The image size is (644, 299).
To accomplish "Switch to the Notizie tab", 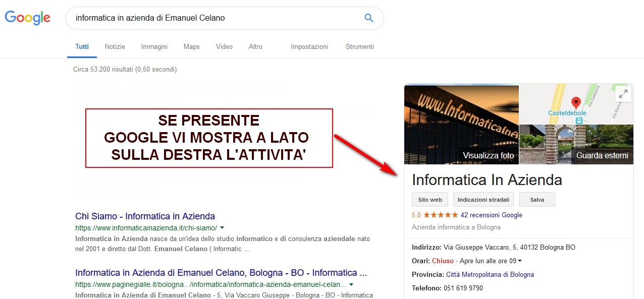I will (115, 47).
